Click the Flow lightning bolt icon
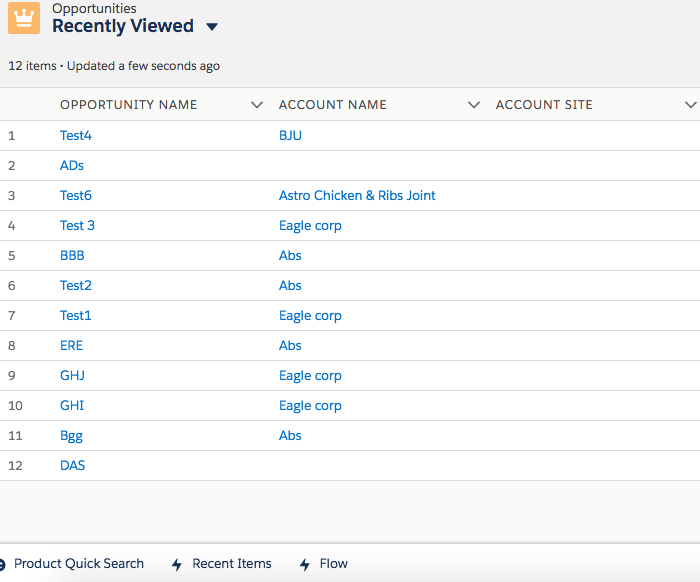Viewport: 700px width, 582px height. tap(305, 565)
